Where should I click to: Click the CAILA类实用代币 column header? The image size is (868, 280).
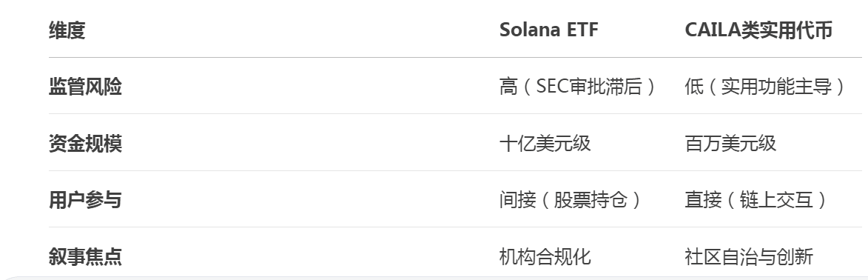tap(758, 30)
